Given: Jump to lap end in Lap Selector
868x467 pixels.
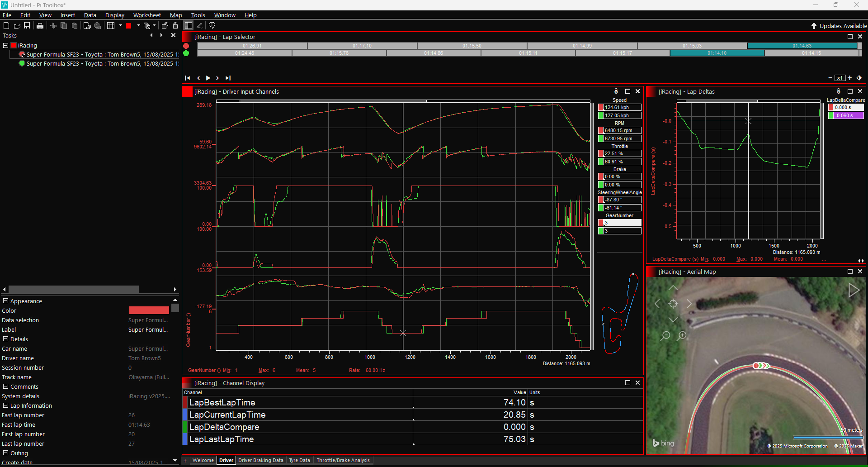Looking at the screenshot, I should (228, 78).
